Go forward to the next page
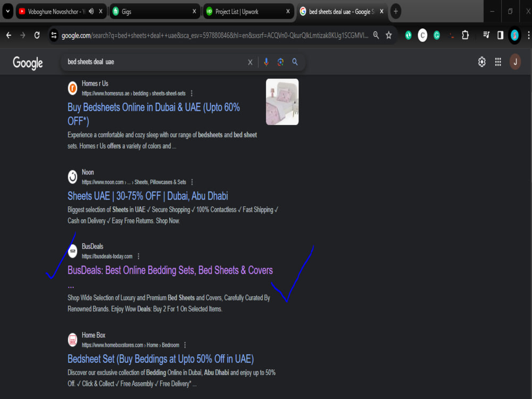 pos(23,35)
